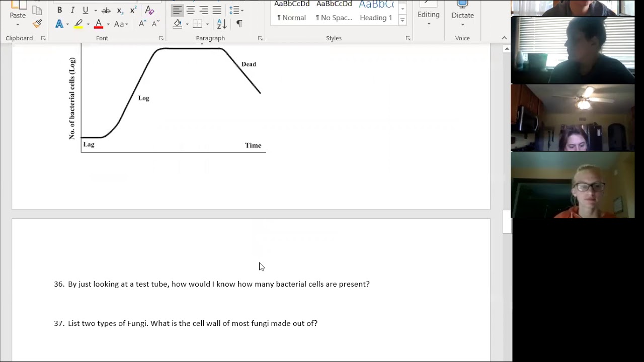Image resolution: width=644 pixels, height=362 pixels.
Task: Open highlight color dropdown arrow
Action: pos(88,24)
